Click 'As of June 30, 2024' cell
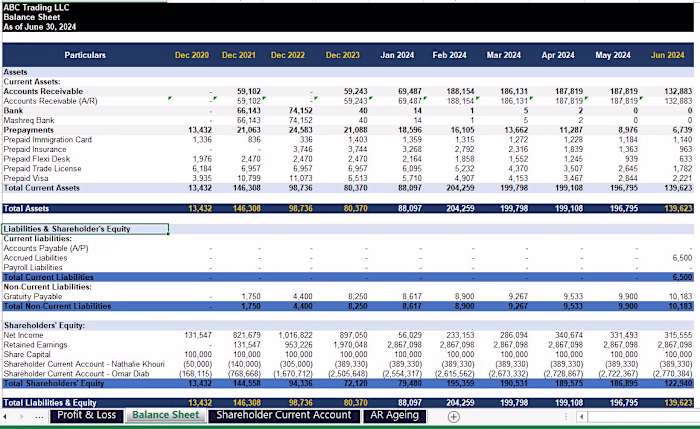This screenshot has width=700, height=429. 40,27
